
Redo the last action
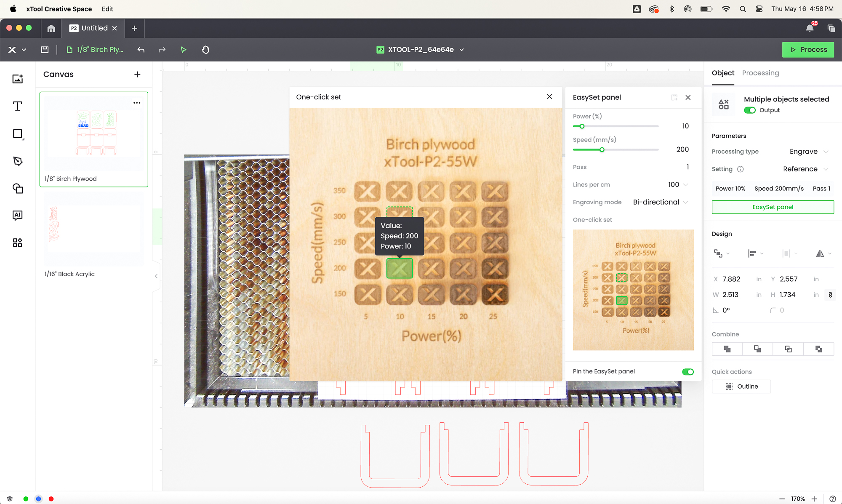point(162,50)
